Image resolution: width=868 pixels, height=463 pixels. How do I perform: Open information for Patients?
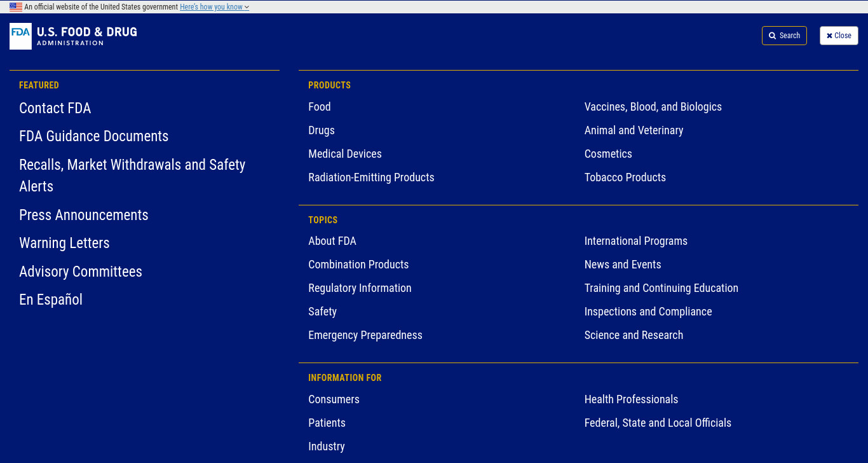pyautogui.click(x=327, y=423)
